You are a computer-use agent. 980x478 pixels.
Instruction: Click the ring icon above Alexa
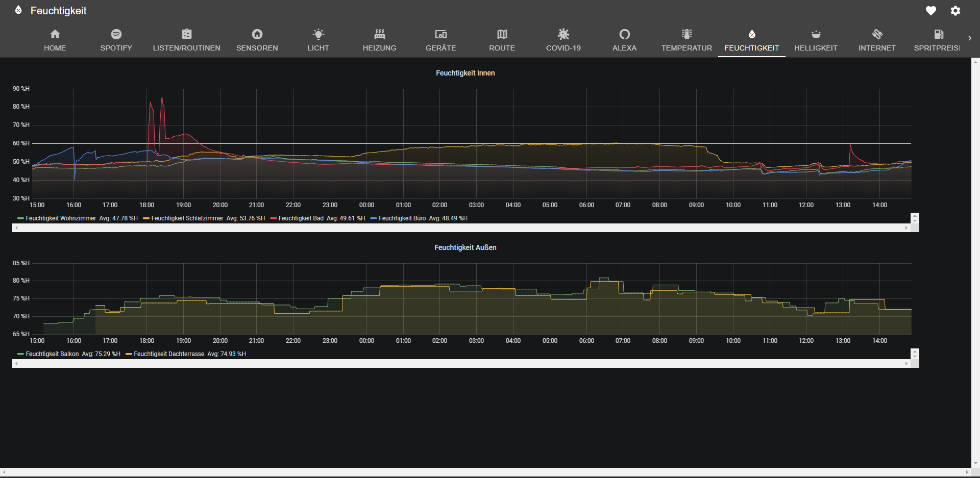(x=624, y=34)
